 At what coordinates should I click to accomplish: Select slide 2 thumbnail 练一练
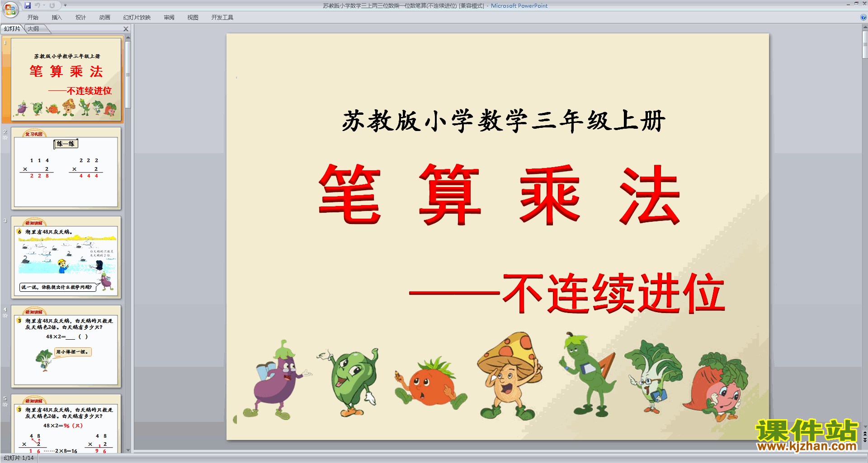[66, 168]
